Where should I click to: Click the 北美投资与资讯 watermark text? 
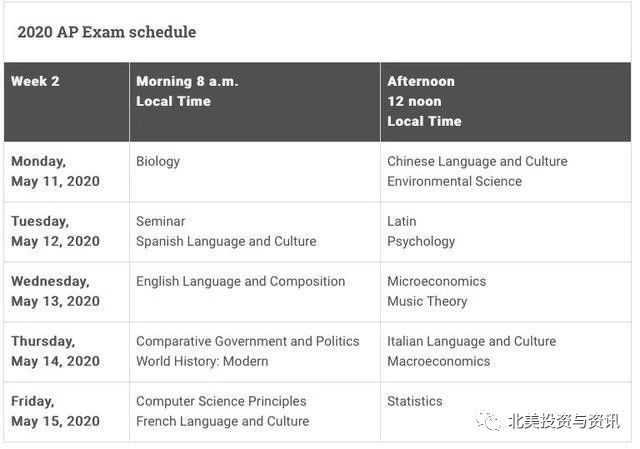(x=564, y=421)
